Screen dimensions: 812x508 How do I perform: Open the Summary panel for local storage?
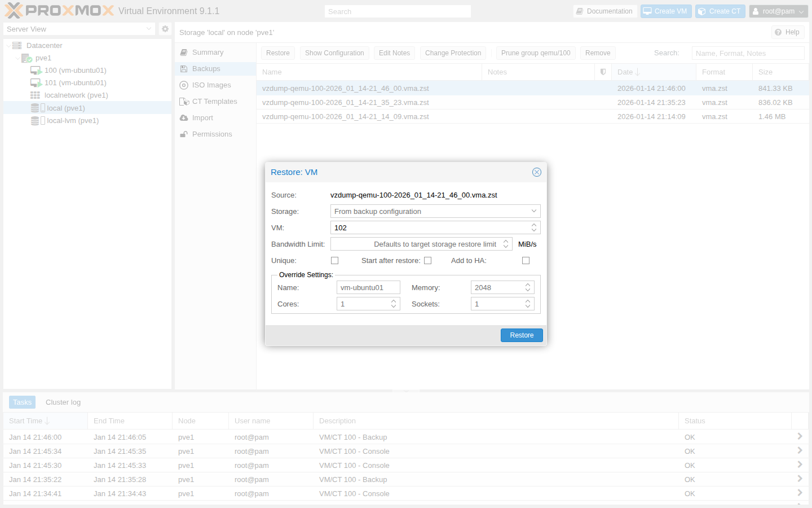pos(208,52)
